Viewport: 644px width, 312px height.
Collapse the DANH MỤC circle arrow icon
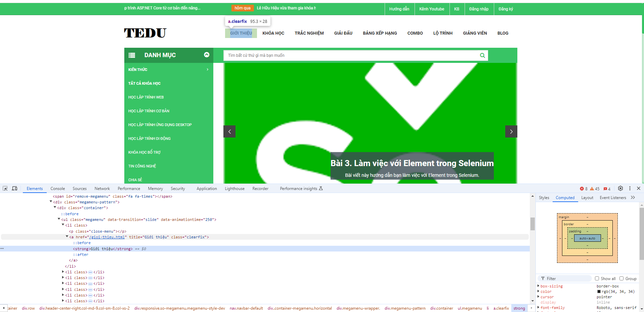tap(207, 55)
